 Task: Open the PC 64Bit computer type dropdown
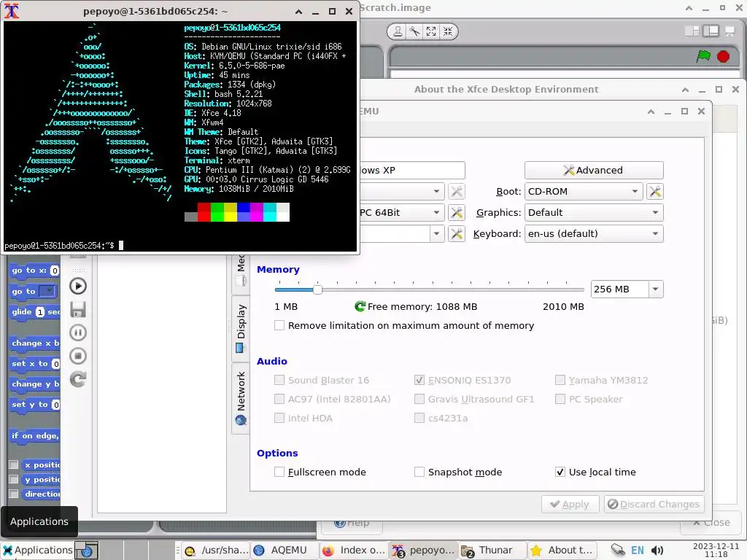402,212
